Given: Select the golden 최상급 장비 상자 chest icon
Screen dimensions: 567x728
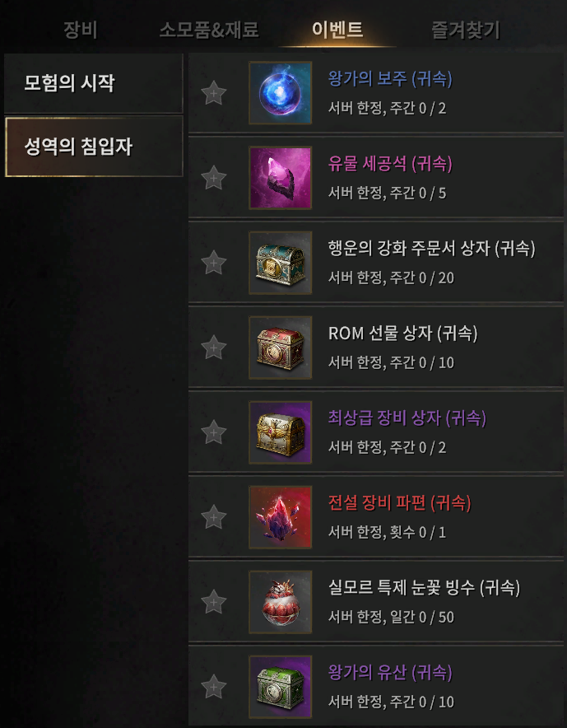Looking at the screenshot, I should [x=281, y=432].
